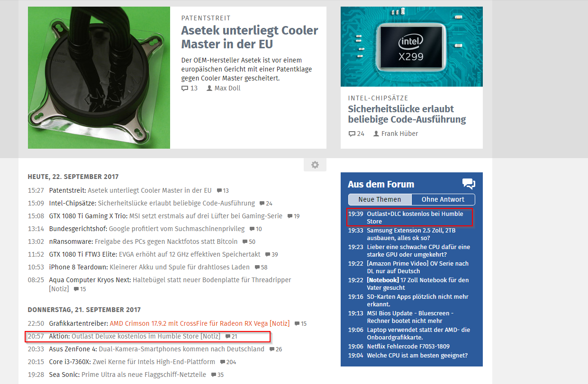
Task: Open Outlast Deluxe kostenlos Humble Store article
Action: 146,336
